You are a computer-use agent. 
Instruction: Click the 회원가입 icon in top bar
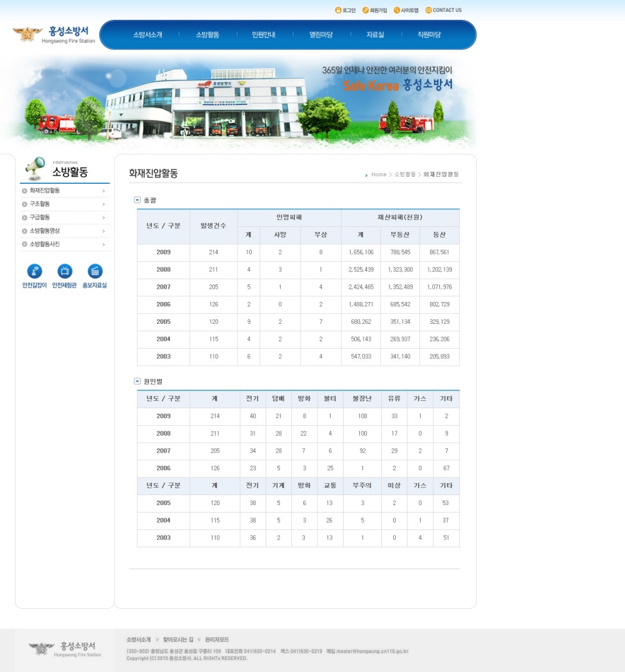point(366,10)
